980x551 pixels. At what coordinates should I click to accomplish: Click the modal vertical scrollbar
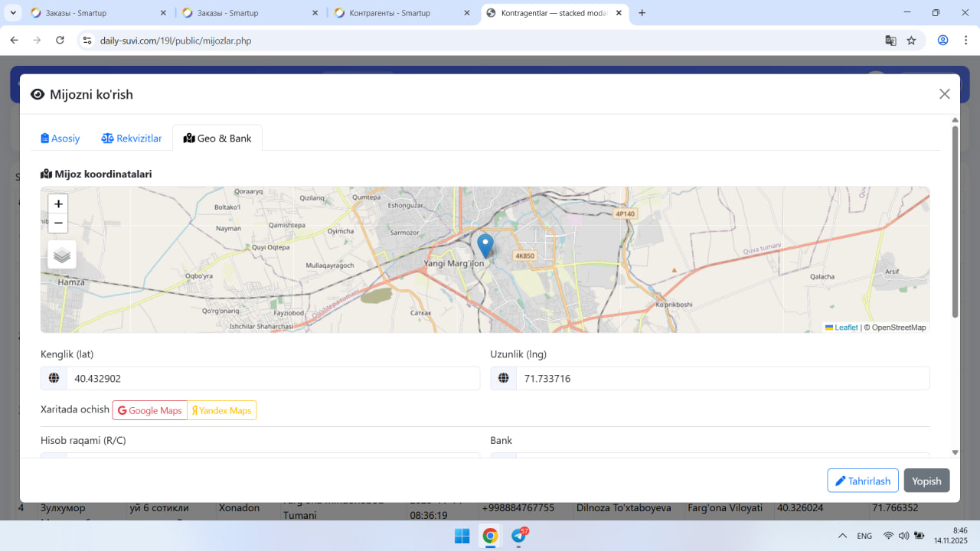tap(955, 222)
